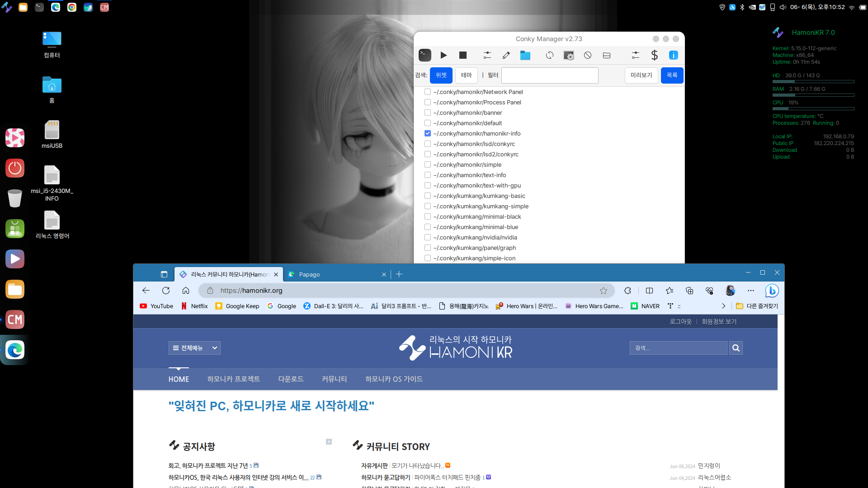Open the browser's more options ellipsis menu
The height and width of the screenshot is (488, 868).
click(x=750, y=291)
